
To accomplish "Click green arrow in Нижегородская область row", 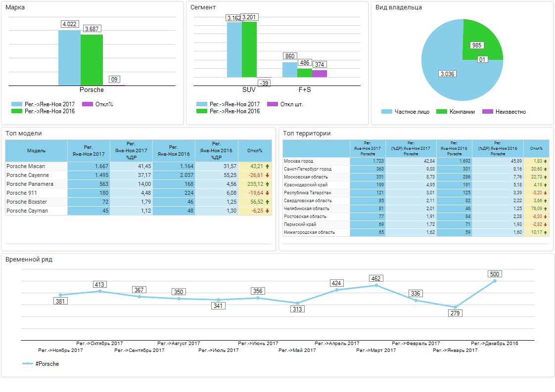I will pos(546,232).
